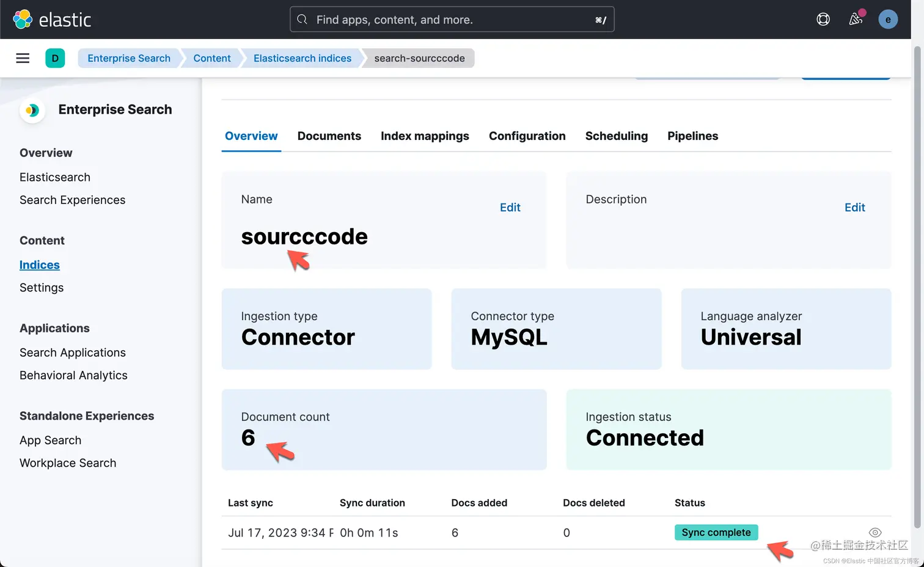This screenshot has width=924, height=567.
Task: Open Elasticsearch in the sidebar
Action: pyautogui.click(x=55, y=177)
